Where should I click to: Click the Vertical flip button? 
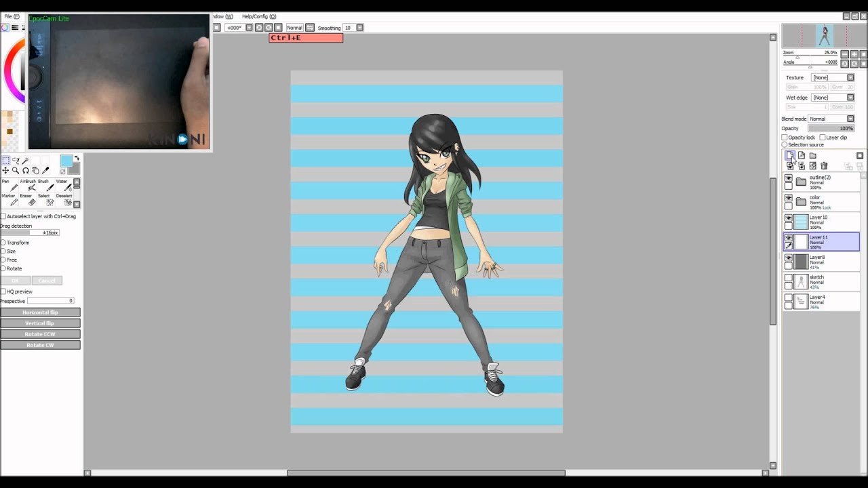point(41,323)
